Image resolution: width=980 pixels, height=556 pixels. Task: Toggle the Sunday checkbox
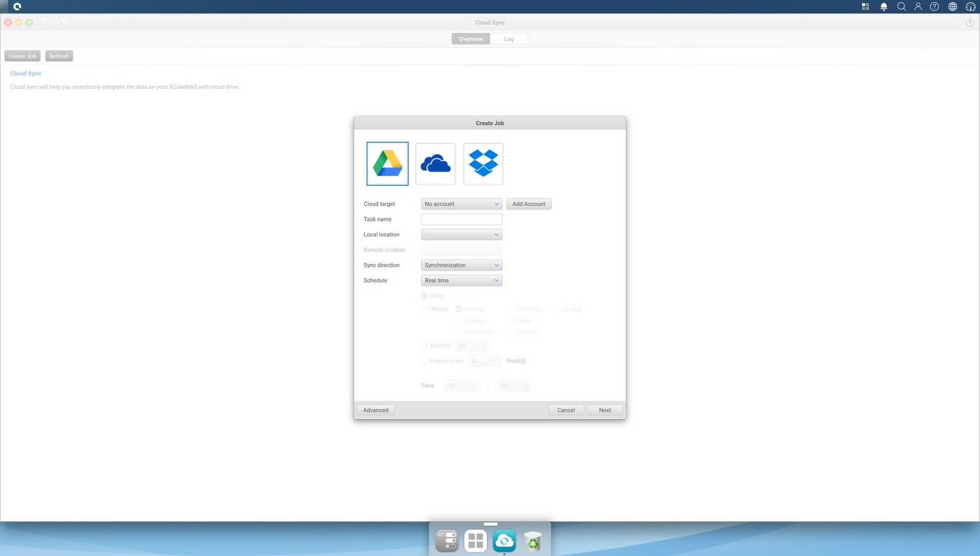(557, 309)
